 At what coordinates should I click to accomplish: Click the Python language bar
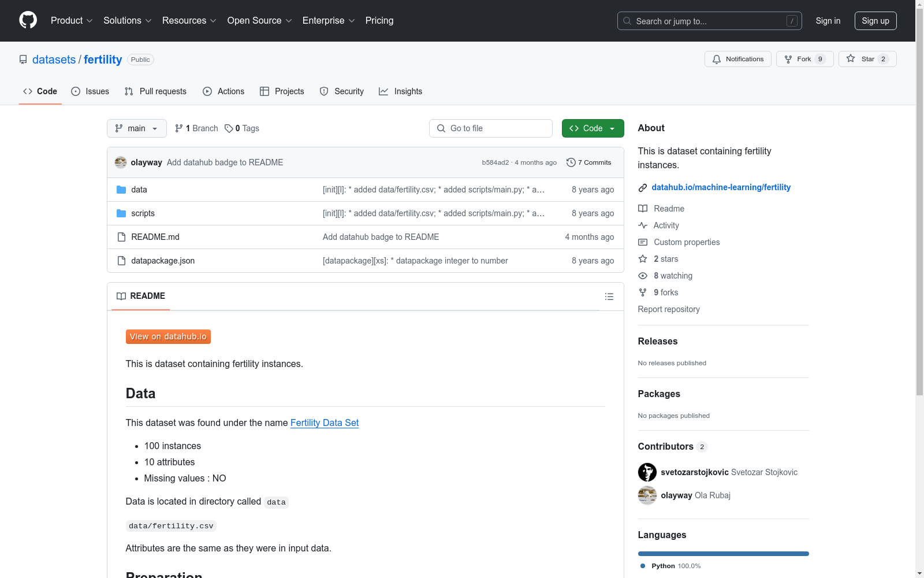[724, 554]
